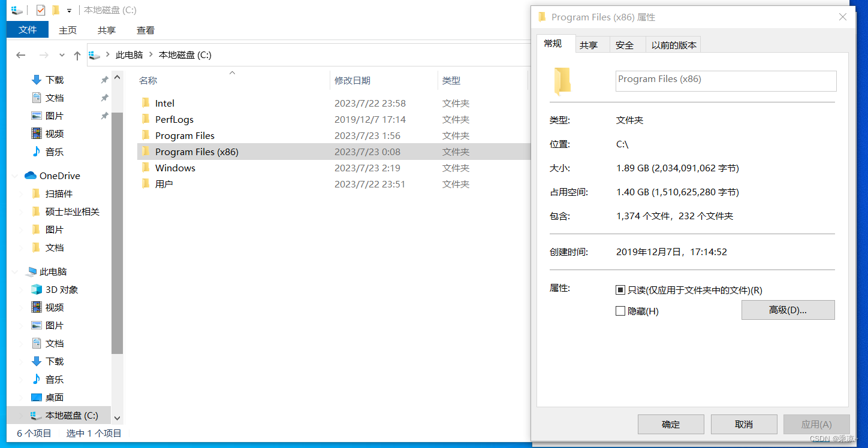Open the 共享 ribbon tab in Explorer
This screenshot has height=448, width=868.
point(107,30)
